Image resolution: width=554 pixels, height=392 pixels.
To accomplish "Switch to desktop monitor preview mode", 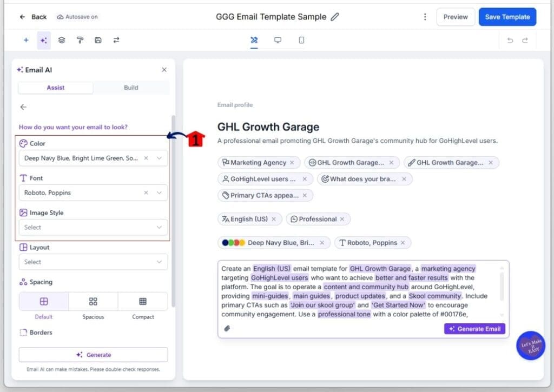I will click(x=278, y=40).
